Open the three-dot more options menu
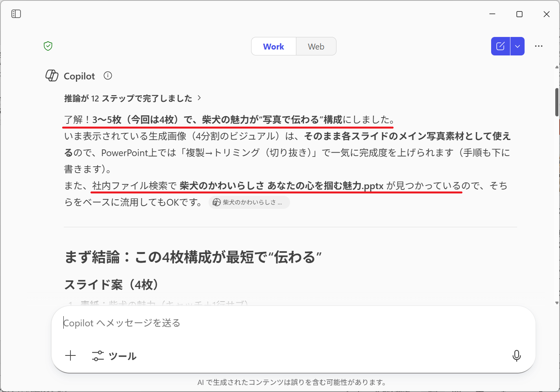 [x=539, y=46]
